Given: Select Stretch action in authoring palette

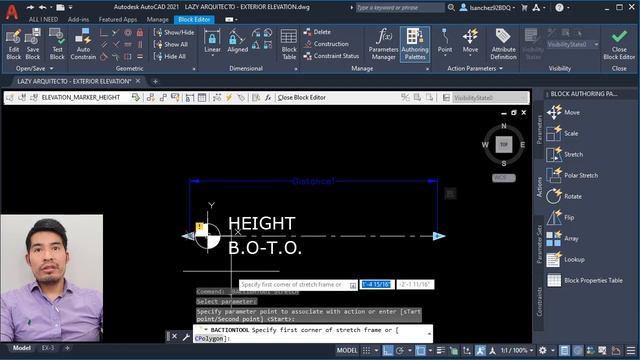Looking at the screenshot, I should [x=565, y=154].
